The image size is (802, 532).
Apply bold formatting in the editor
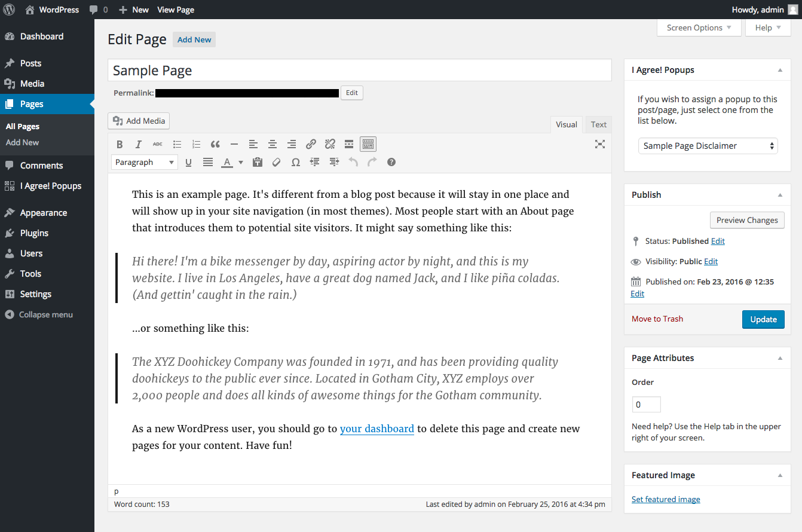(x=120, y=143)
